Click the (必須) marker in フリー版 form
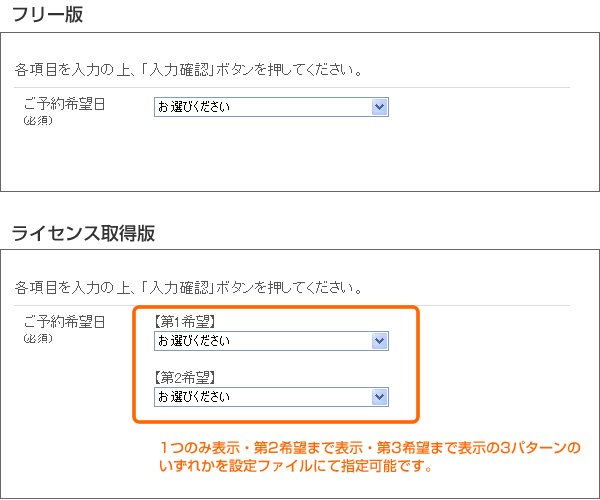This screenshot has height=500, width=600. pyautogui.click(x=38, y=121)
